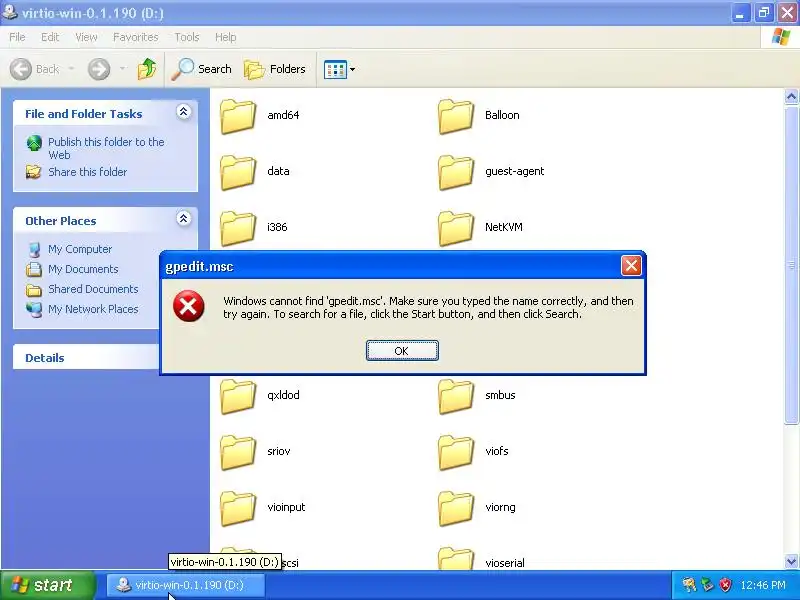The image size is (800, 600).
Task: Select the viorng folder icon
Action: coord(456,508)
